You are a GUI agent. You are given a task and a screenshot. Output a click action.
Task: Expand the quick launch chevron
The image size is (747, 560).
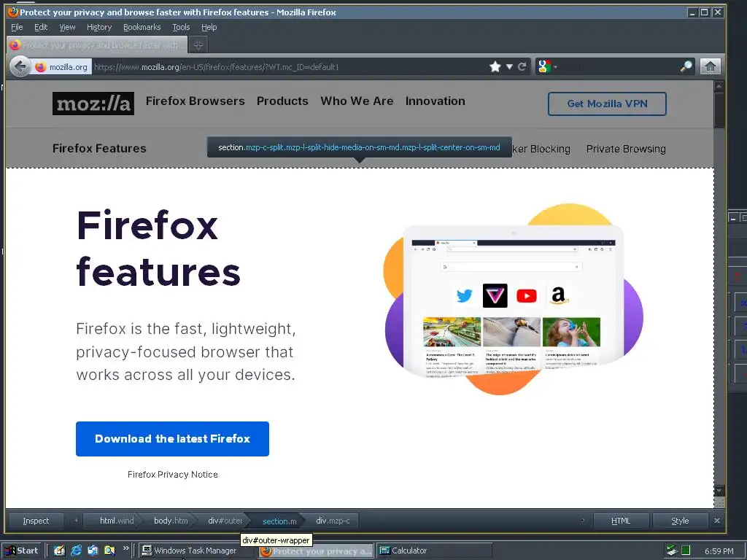[125, 548]
